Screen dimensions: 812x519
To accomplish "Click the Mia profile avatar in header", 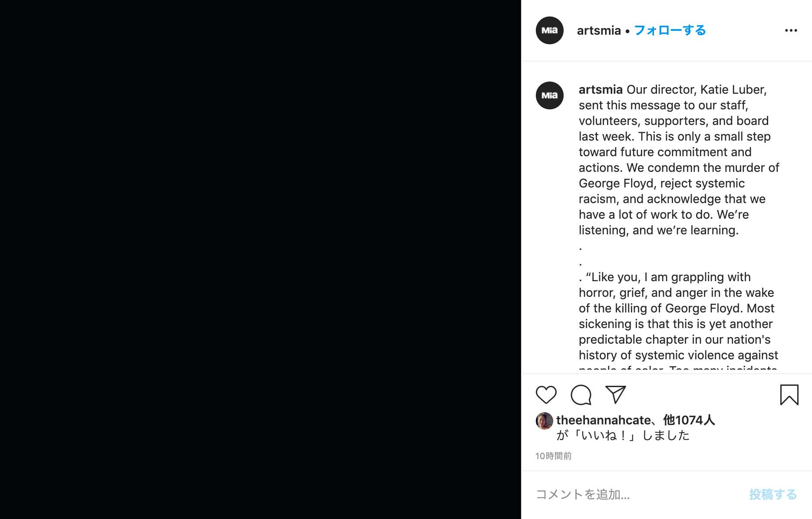I will click(549, 30).
